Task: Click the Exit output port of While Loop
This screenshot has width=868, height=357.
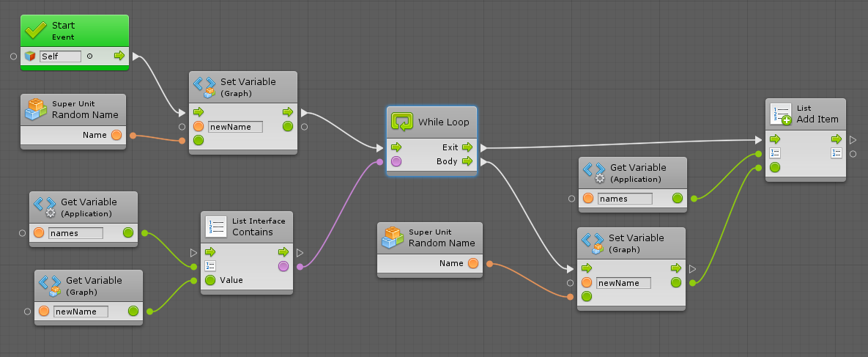Action: click(467, 147)
